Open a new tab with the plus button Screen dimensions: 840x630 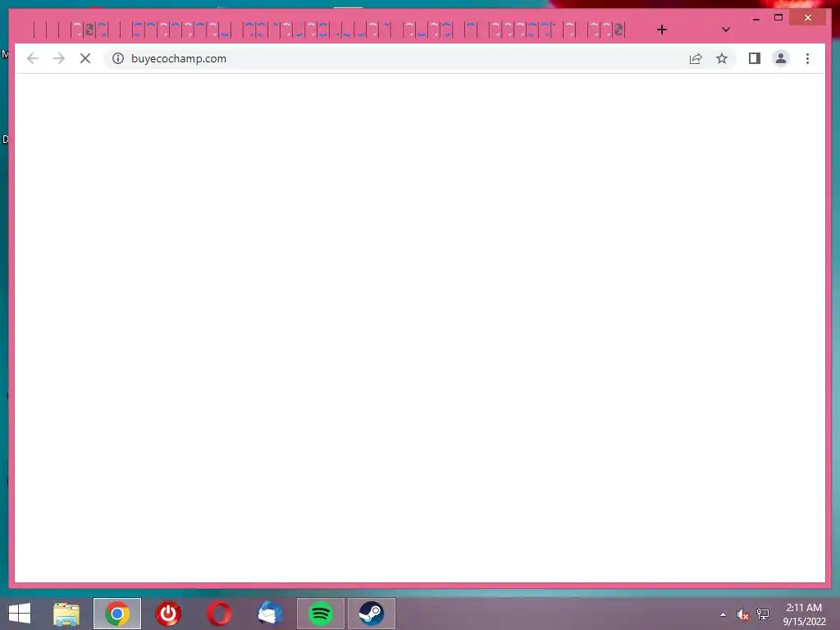[662, 30]
